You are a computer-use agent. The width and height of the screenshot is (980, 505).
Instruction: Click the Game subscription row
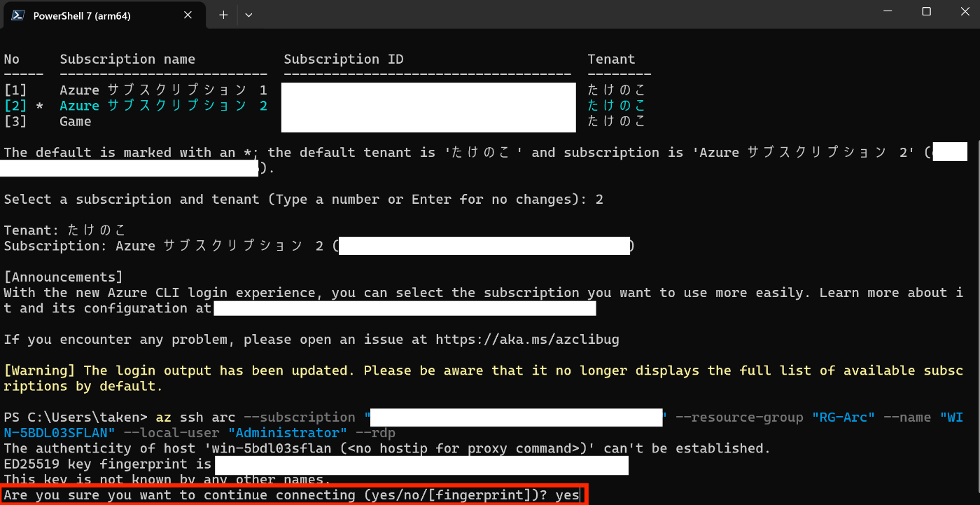coord(325,121)
